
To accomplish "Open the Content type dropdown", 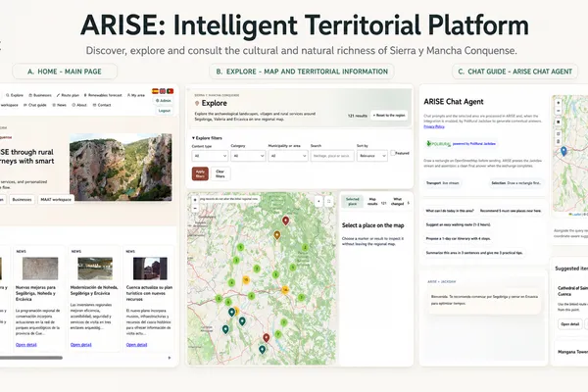I will 210,156.
